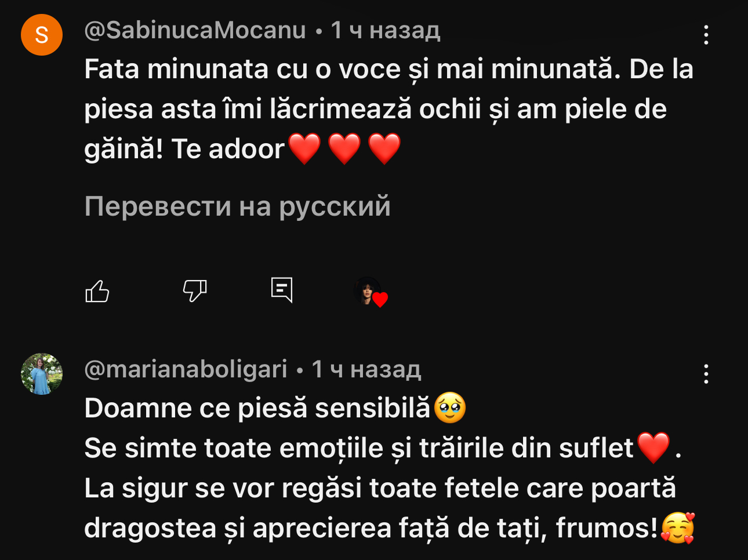Open the options menu for marianaboligari's comment
The width and height of the screenshot is (748, 560).
point(706,374)
